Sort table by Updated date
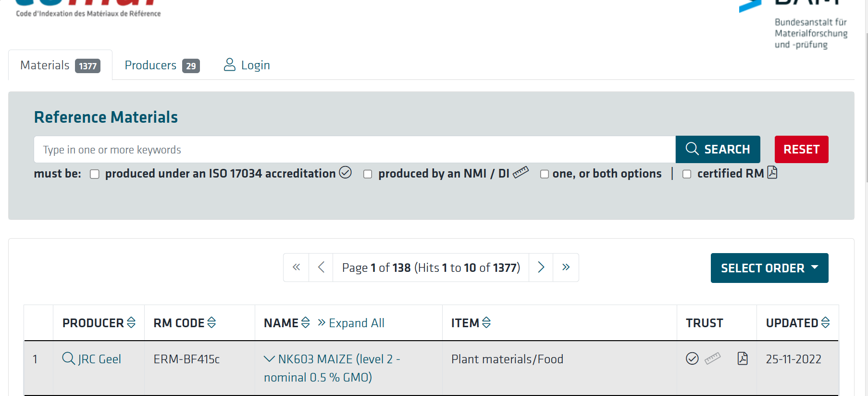868x396 pixels. [825, 323]
